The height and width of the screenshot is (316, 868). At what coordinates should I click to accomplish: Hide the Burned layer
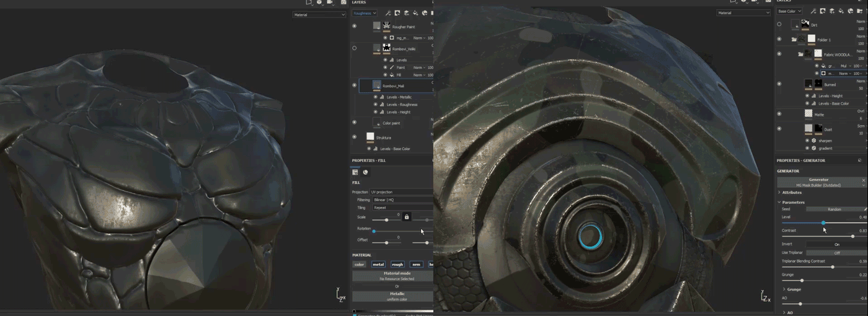click(x=779, y=84)
